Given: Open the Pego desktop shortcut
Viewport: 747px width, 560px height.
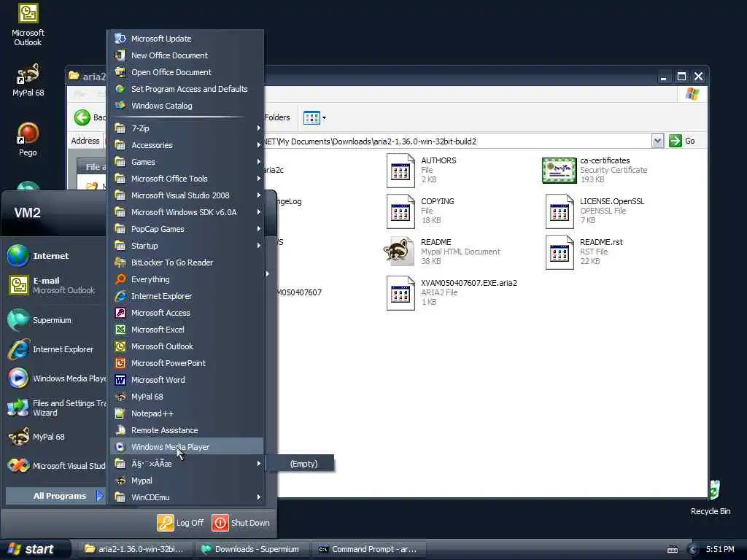Looking at the screenshot, I should (x=28, y=139).
